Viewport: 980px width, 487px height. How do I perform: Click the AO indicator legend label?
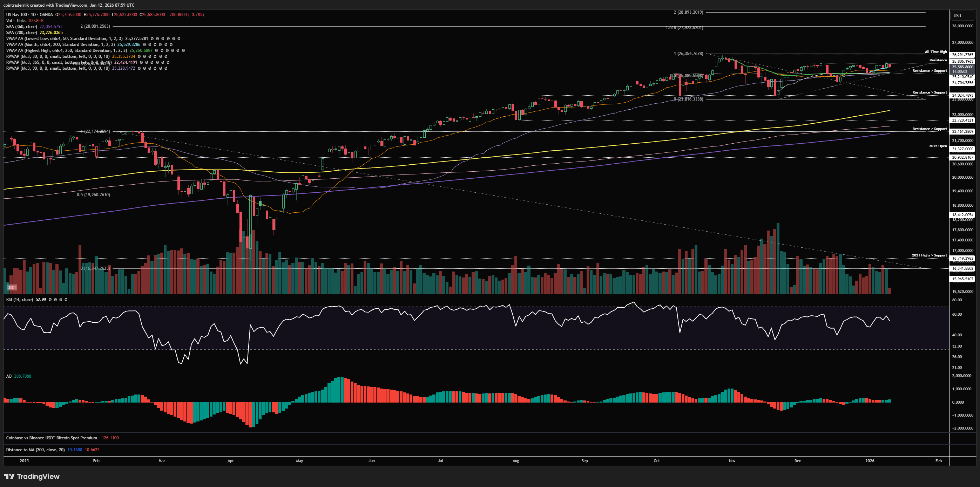(9, 376)
